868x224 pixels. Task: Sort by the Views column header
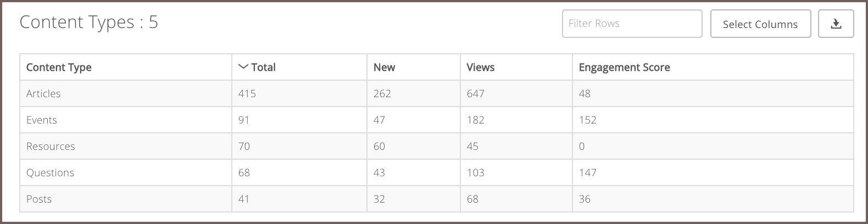tap(480, 67)
